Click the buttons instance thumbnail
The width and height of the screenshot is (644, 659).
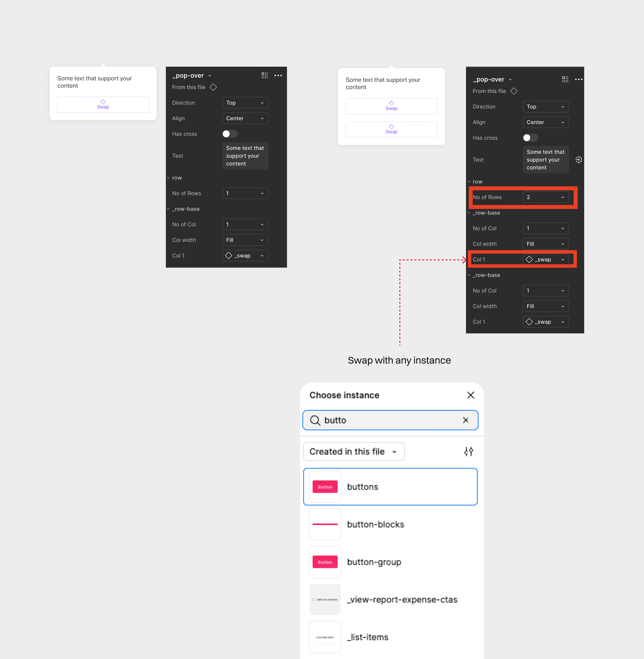point(325,487)
